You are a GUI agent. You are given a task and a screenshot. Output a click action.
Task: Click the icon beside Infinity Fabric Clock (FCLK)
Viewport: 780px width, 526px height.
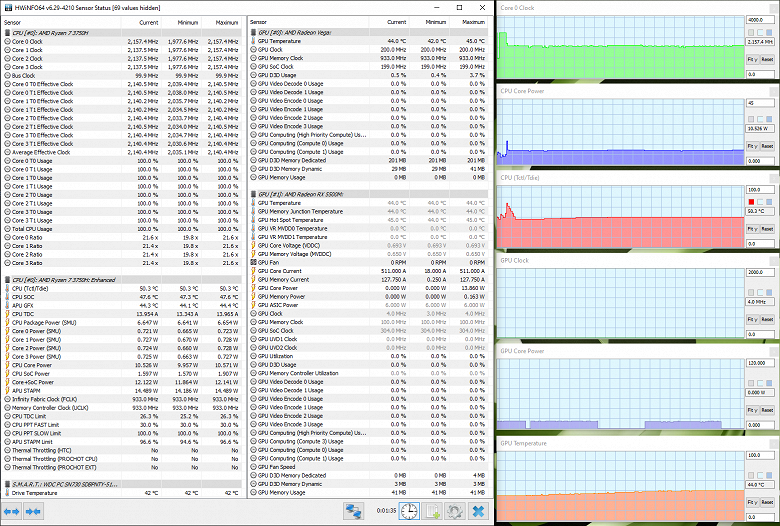pos(7,399)
